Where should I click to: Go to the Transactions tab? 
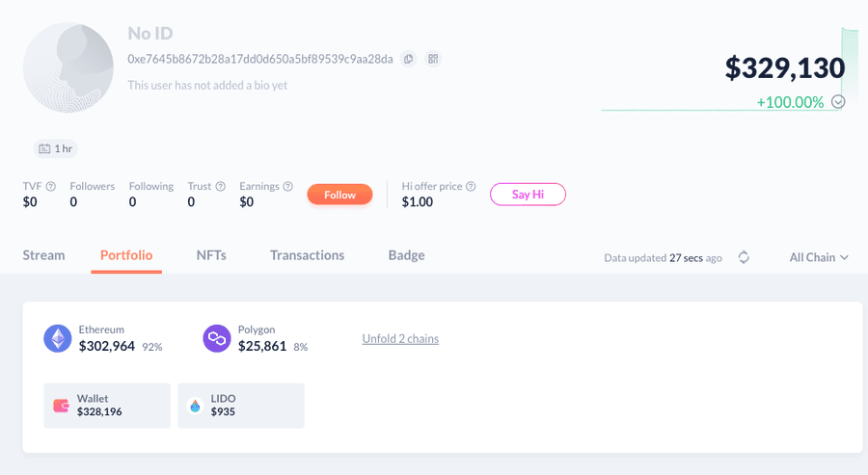tap(307, 255)
